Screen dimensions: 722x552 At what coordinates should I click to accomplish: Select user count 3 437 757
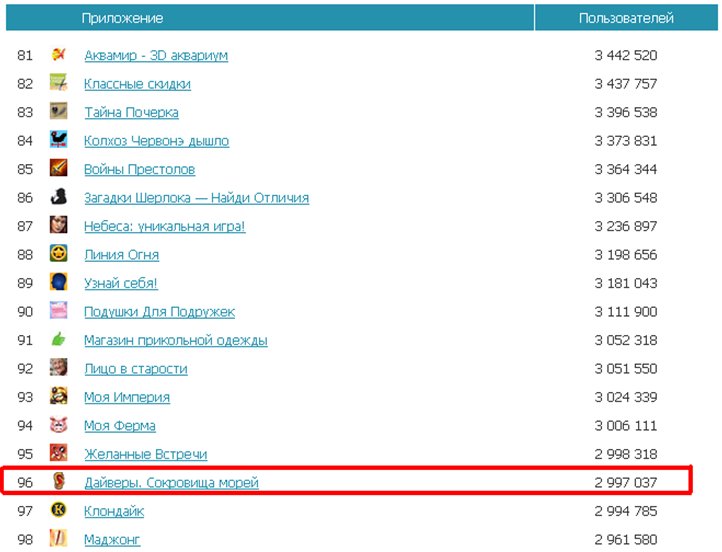[626, 84]
